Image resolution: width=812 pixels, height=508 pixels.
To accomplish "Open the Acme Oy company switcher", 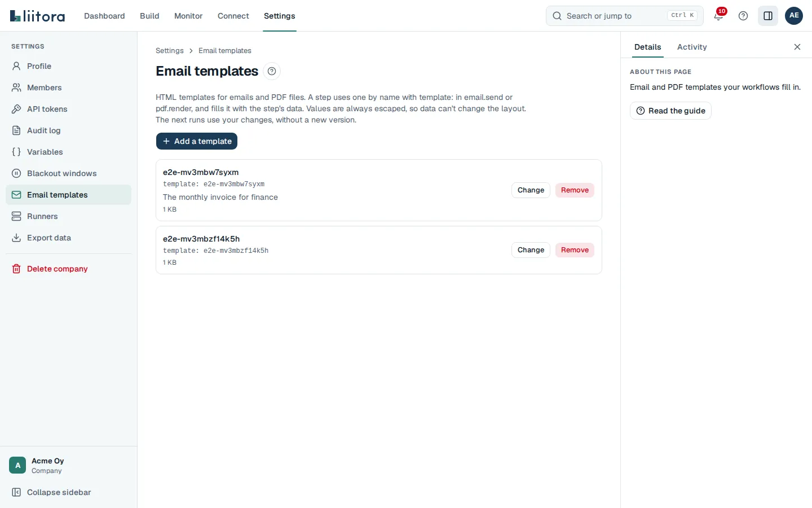I will 68,465.
